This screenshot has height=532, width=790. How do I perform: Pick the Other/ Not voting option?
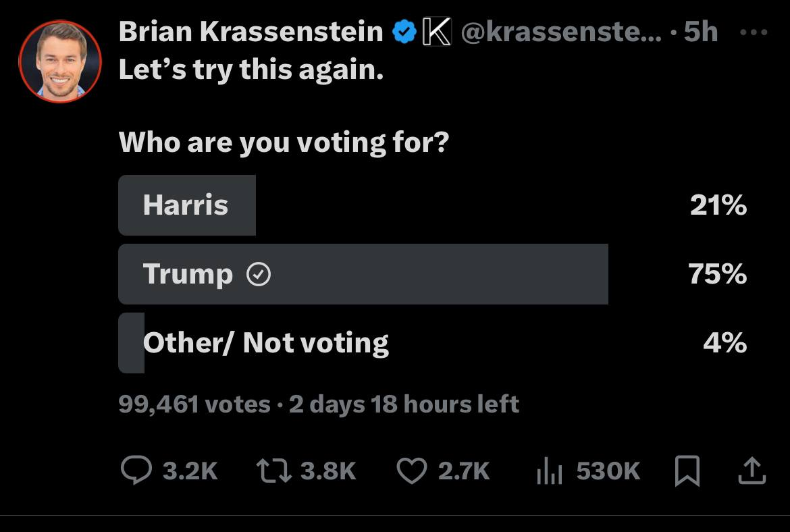pos(265,343)
